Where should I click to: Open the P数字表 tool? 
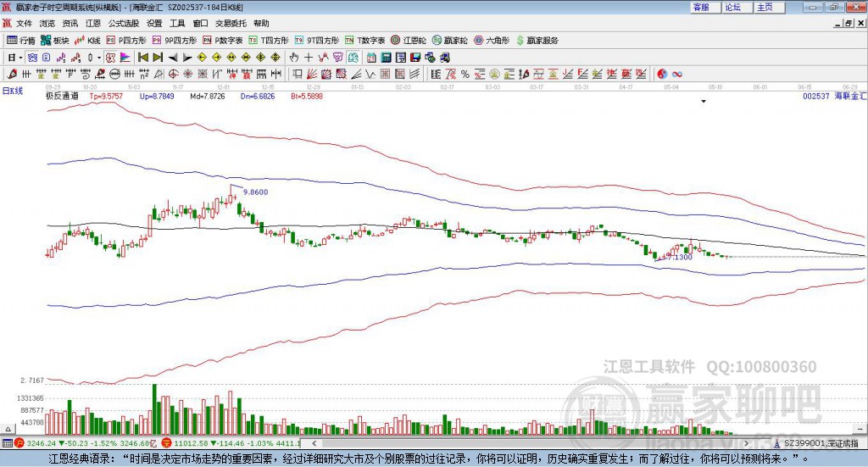[x=223, y=41]
